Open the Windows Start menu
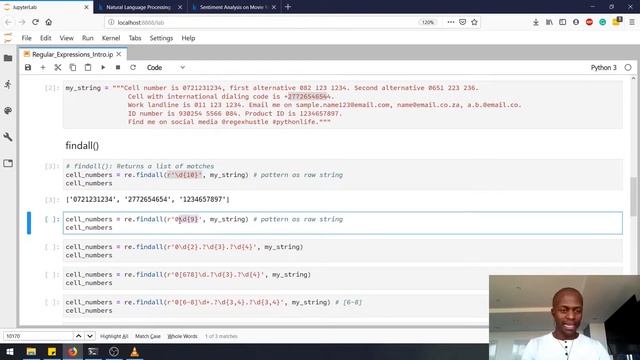The image size is (640, 360). pyautogui.click(x=10, y=351)
